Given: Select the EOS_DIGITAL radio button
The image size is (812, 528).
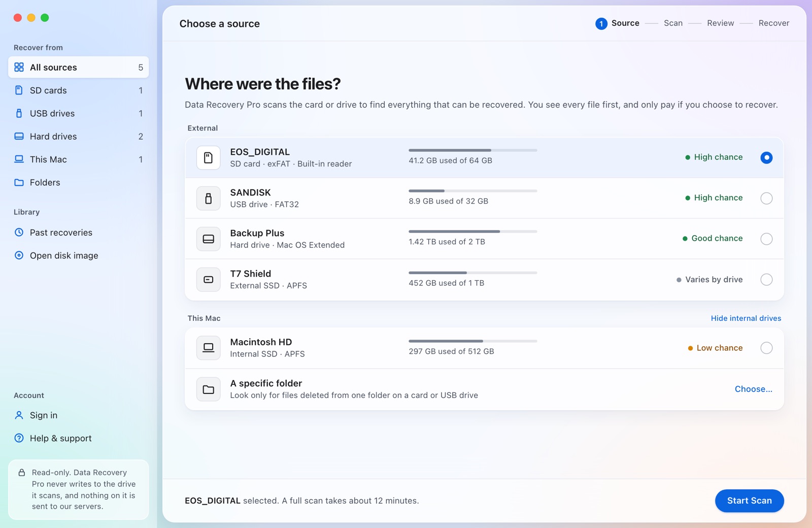Looking at the screenshot, I should pyautogui.click(x=766, y=157).
